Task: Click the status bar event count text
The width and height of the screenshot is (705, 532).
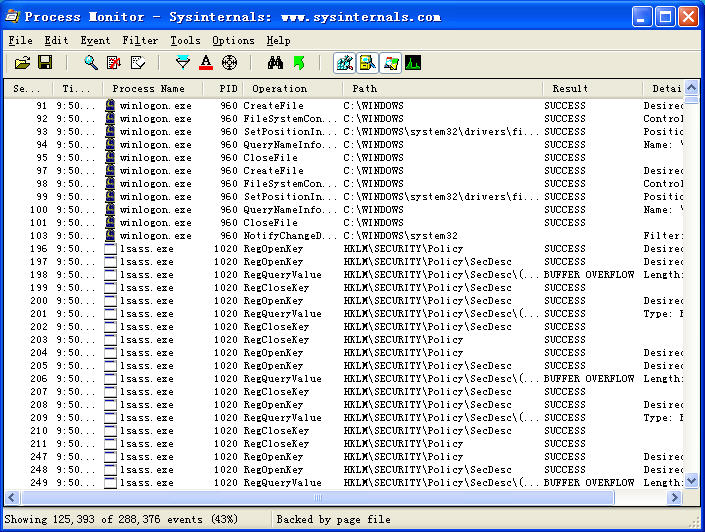Action: click(x=121, y=519)
